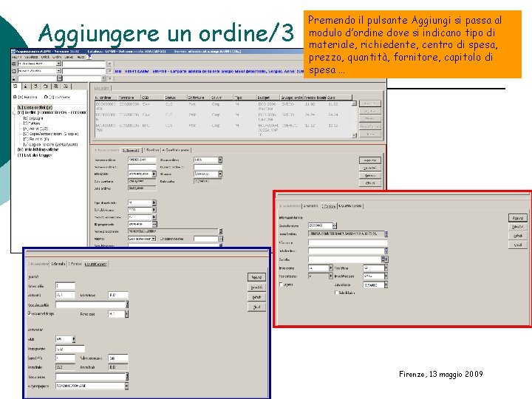Image resolution: width=532 pixels, height=399 pixels.
Task: Open date dropdown beside Urgente in red window
Action: click(386, 285)
